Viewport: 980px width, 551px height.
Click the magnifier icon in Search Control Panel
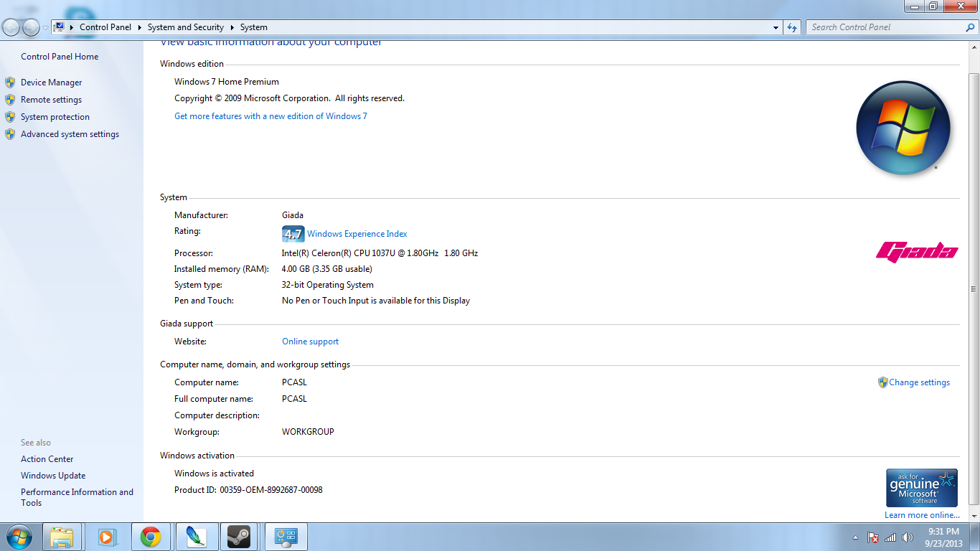tap(970, 27)
